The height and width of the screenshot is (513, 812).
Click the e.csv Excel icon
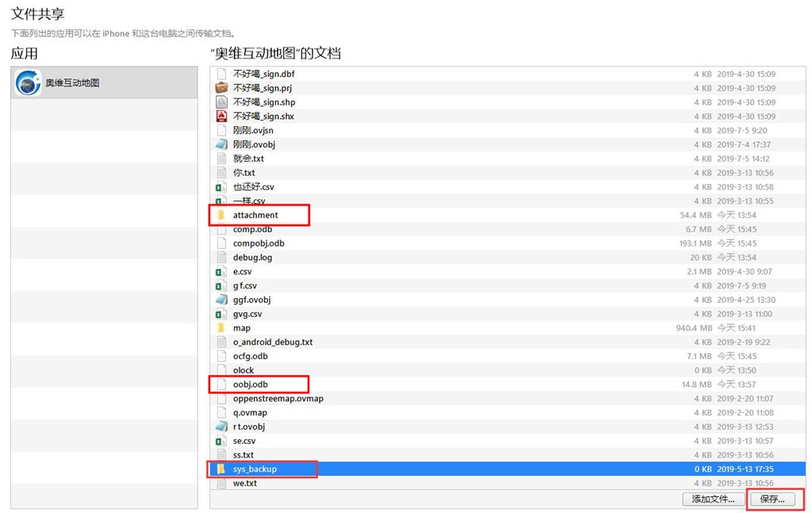[221, 272]
